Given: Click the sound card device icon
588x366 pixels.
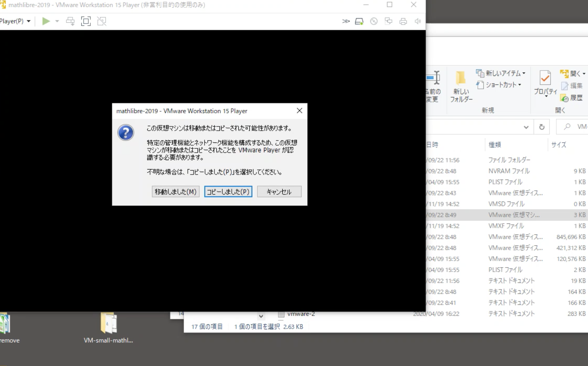Looking at the screenshot, I should coord(417,21).
